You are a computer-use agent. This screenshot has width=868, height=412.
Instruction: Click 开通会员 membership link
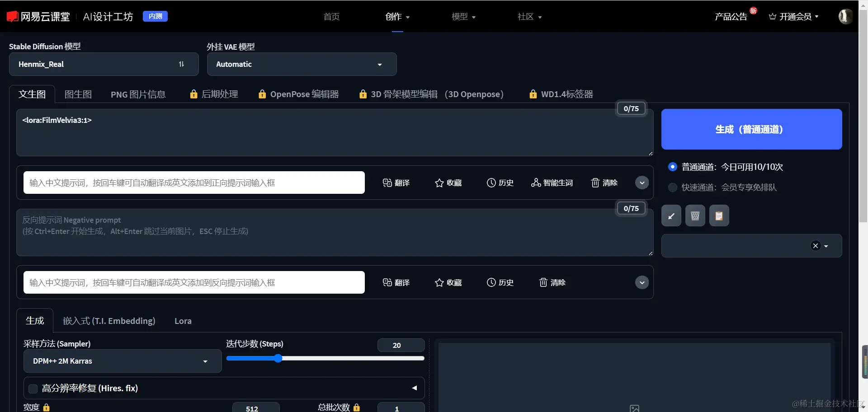[795, 17]
